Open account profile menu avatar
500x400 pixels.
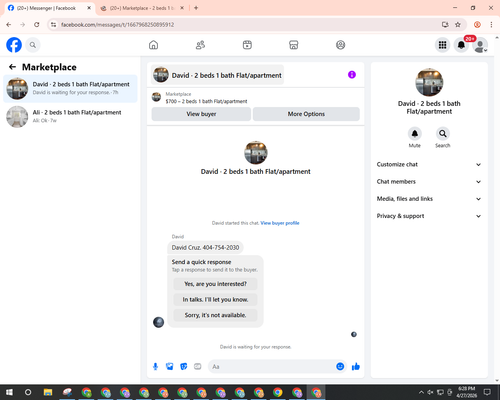point(480,45)
